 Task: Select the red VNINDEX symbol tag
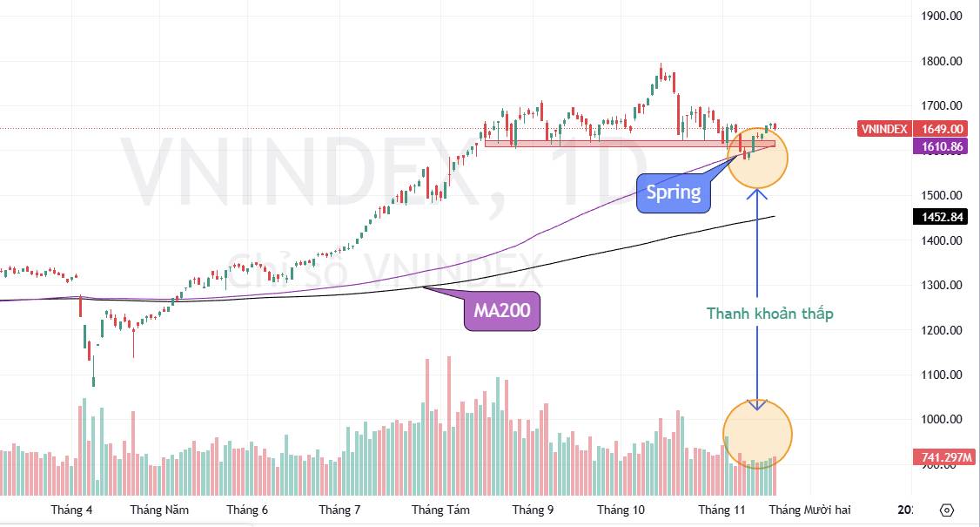point(883,129)
